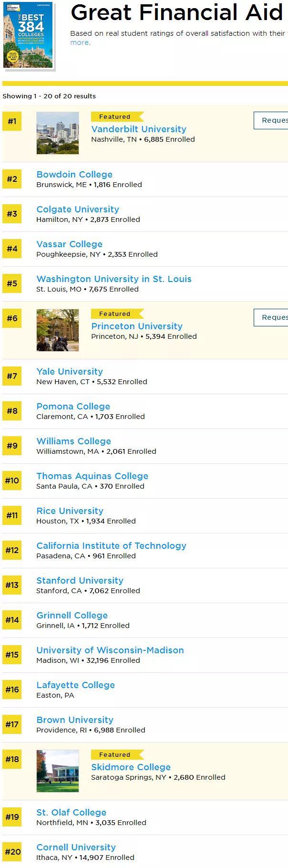Follow the "more." link in the description

[x=80, y=42]
